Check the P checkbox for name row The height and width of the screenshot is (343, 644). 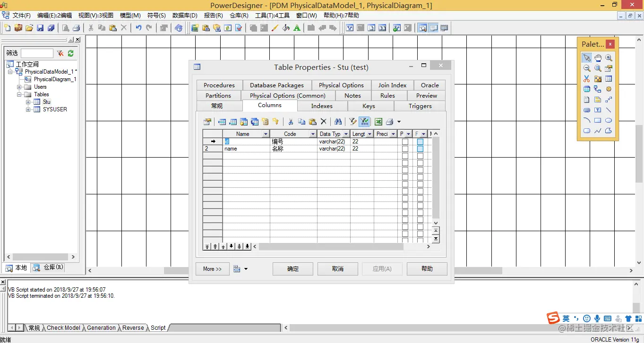coord(405,149)
